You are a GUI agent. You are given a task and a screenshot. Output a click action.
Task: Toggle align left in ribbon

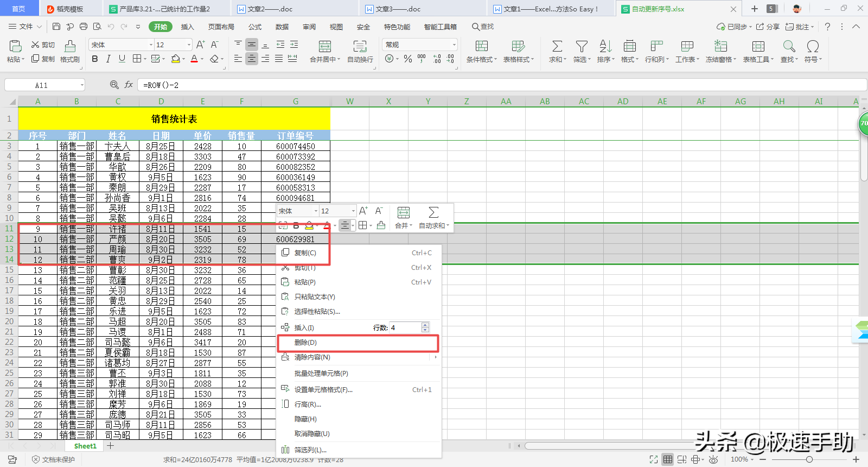click(x=238, y=59)
